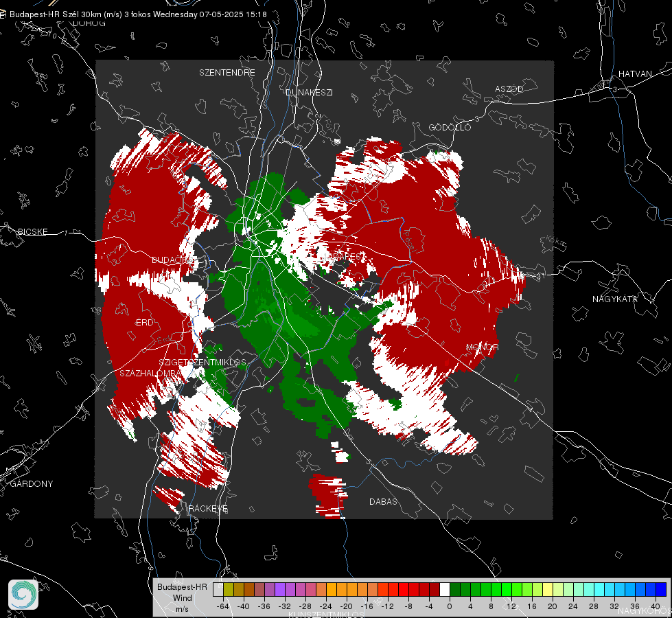The height and width of the screenshot is (618, 672).
Task: Click the BUDAÖRS label
Action: click(172, 260)
